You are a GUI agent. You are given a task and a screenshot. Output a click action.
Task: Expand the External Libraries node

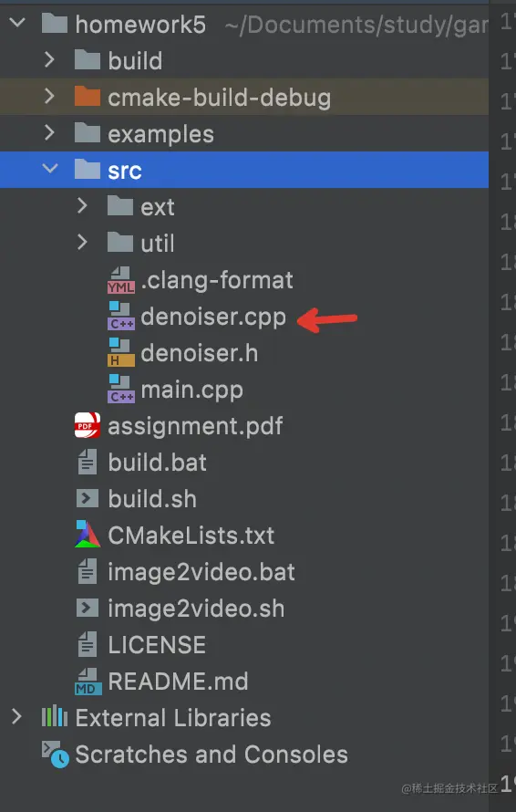[x=17, y=717]
